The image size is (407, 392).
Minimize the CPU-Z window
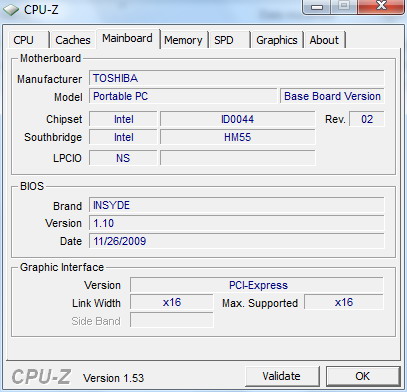tap(317, 7)
